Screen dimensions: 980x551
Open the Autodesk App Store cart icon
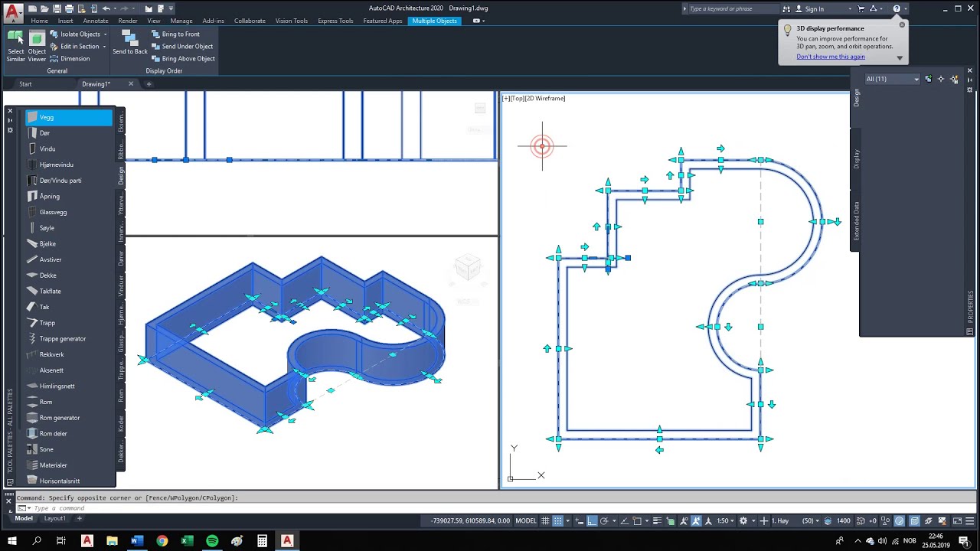861,8
